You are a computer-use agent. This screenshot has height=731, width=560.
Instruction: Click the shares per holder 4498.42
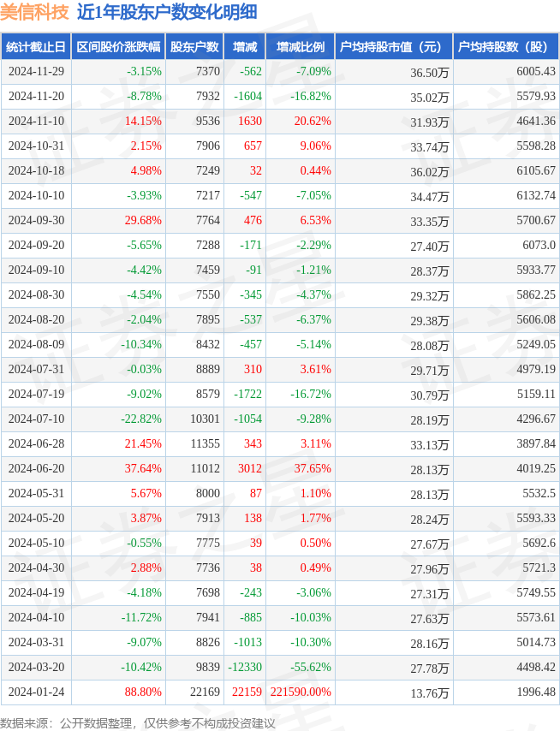point(536,667)
